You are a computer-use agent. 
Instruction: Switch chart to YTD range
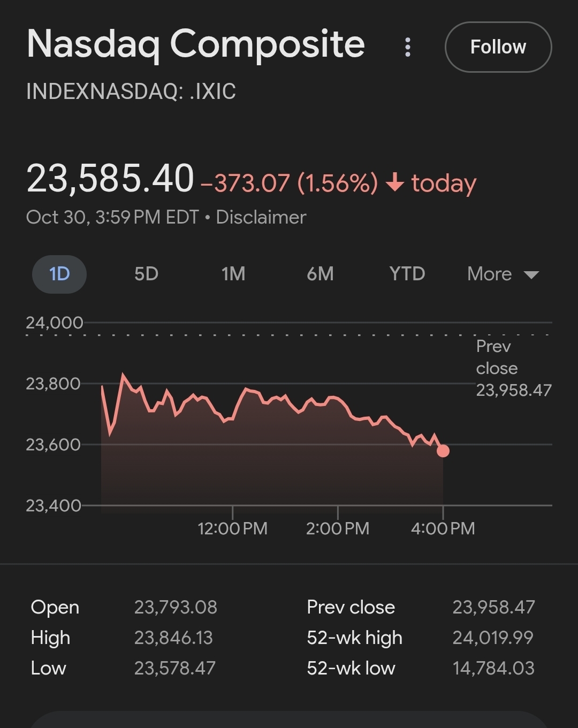coord(407,274)
